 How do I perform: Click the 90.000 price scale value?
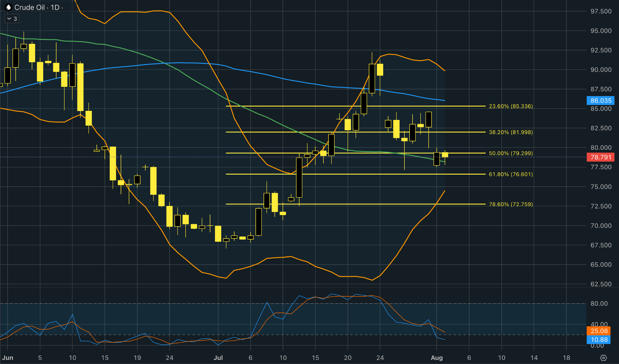(x=601, y=69)
